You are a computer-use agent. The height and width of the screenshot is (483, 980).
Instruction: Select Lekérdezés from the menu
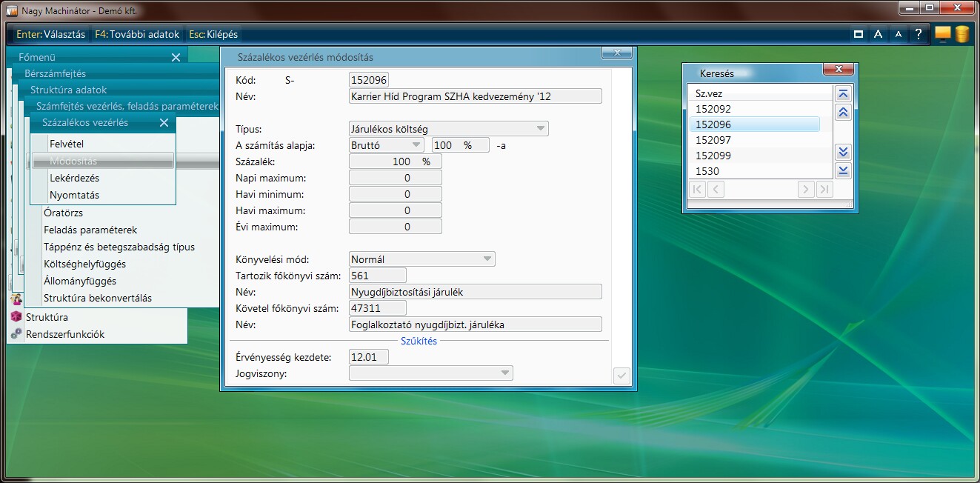click(x=74, y=178)
